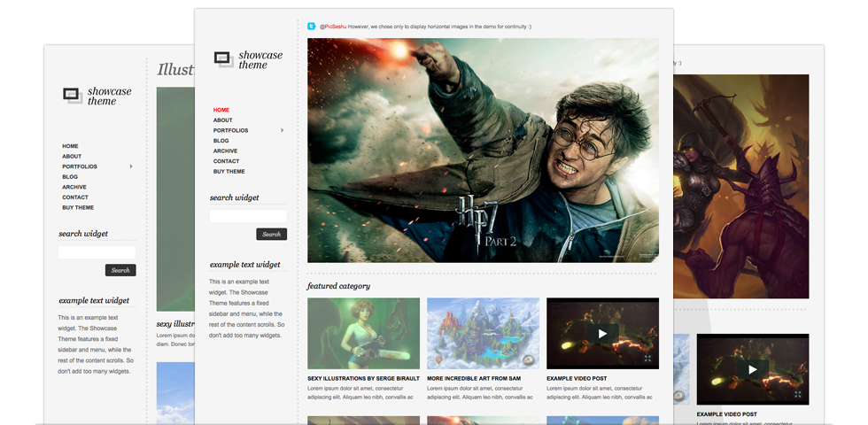
Task: Open Example Video Post title in right window
Action: point(726,414)
